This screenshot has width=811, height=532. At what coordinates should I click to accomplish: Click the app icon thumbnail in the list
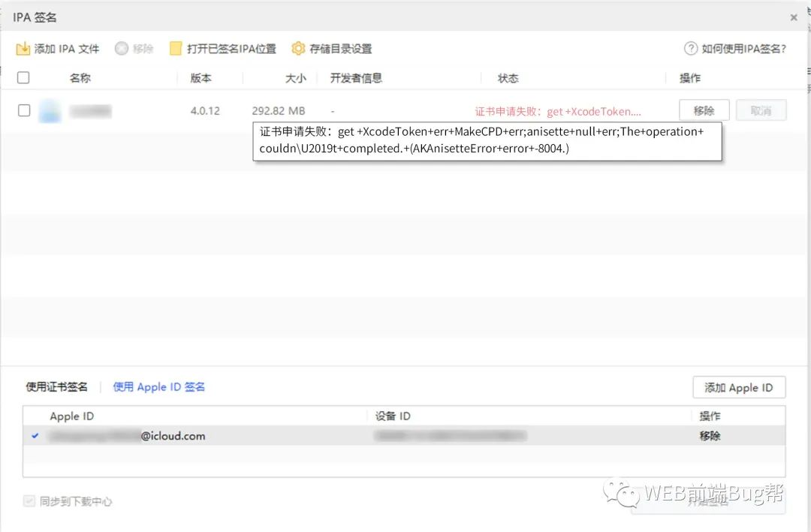pyautogui.click(x=50, y=110)
